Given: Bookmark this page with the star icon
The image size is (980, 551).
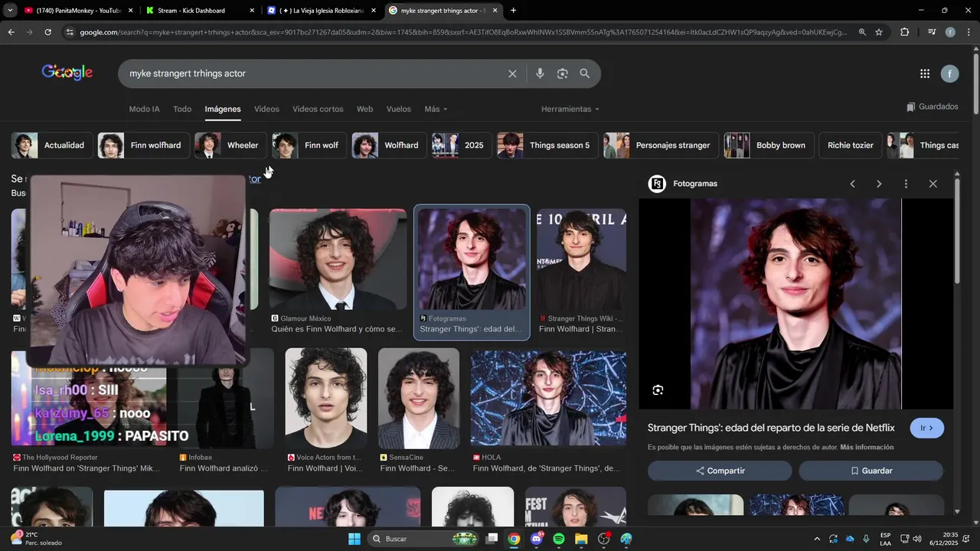Looking at the screenshot, I should pos(879,32).
